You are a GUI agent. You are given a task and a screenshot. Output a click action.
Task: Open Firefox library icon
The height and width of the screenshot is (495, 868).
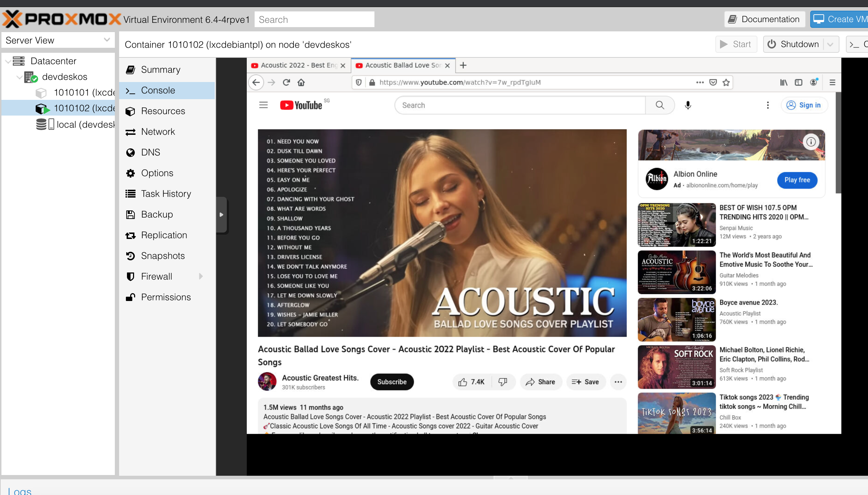click(x=783, y=82)
